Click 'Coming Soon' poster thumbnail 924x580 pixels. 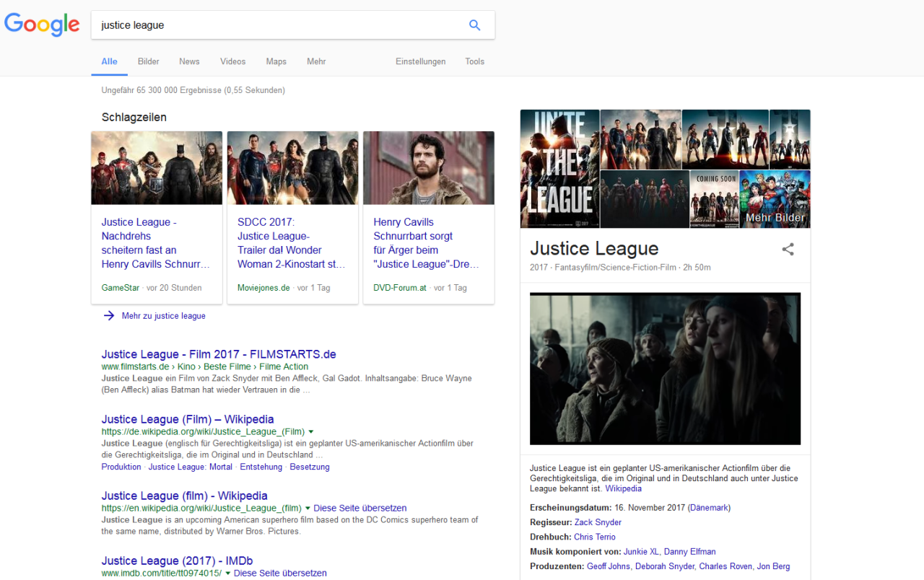[x=715, y=199]
